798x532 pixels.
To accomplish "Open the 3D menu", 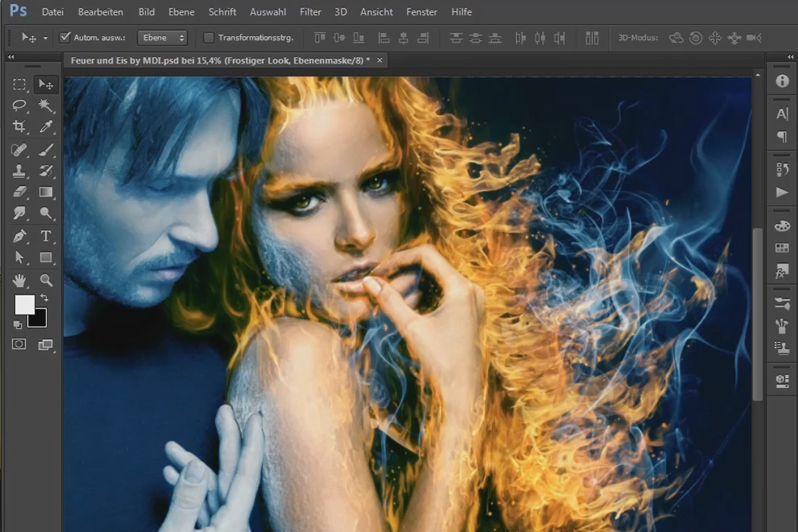I will (340, 12).
